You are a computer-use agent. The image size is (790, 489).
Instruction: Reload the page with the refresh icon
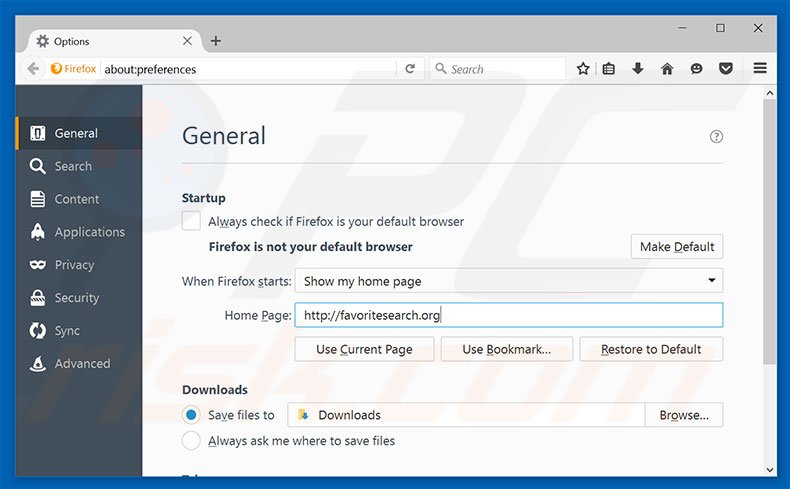(x=410, y=68)
